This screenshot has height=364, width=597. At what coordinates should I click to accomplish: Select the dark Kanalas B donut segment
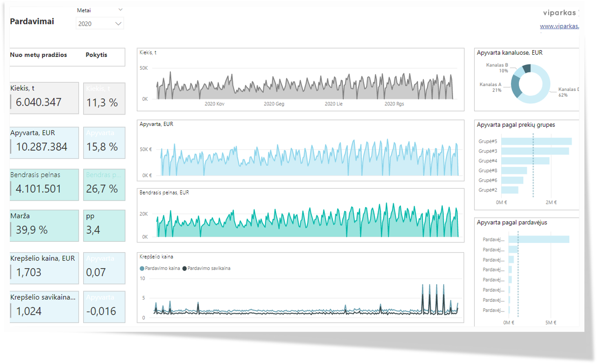[x=527, y=68]
